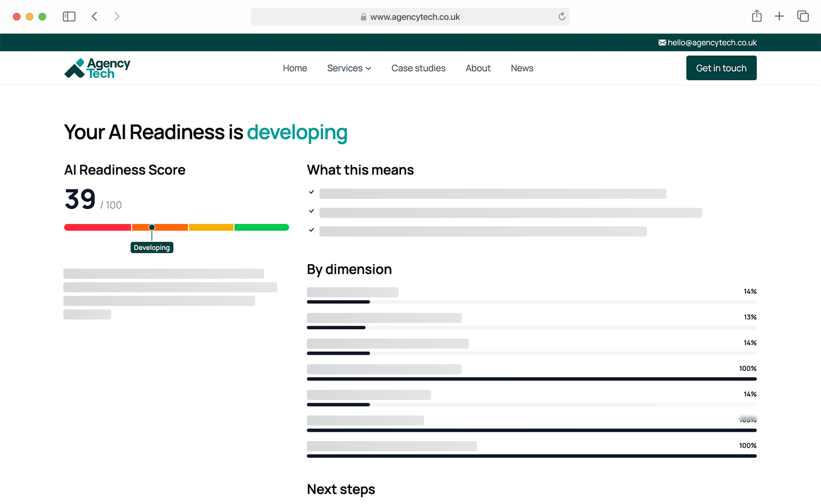Image resolution: width=821 pixels, height=504 pixels.
Task: Open the News nav item
Action: 522,68
